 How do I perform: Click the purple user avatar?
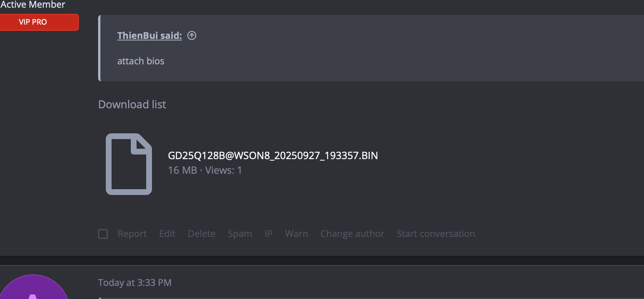point(33,289)
